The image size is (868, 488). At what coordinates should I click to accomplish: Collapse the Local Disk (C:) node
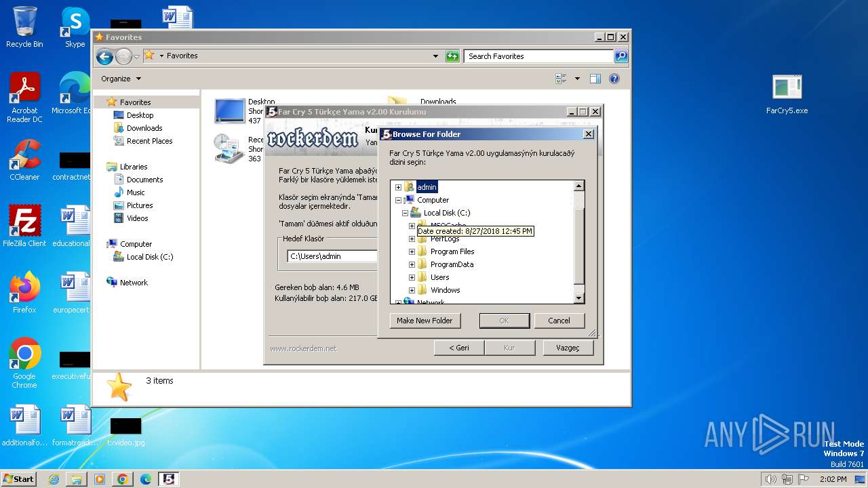405,213
